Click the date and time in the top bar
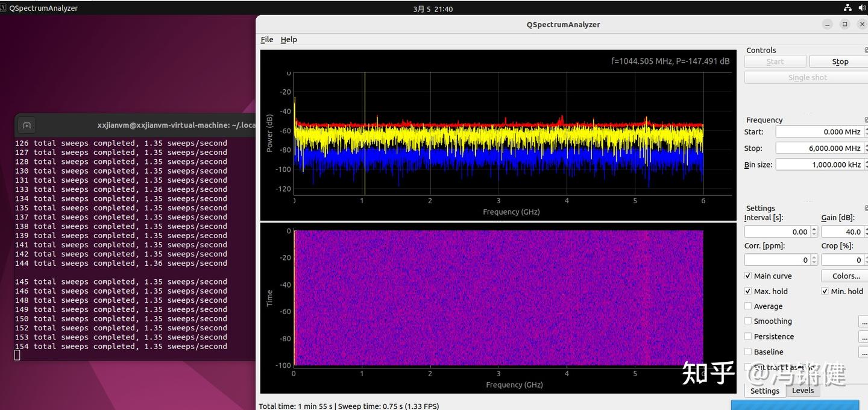 pyautogui.click(x=433, y=9)
